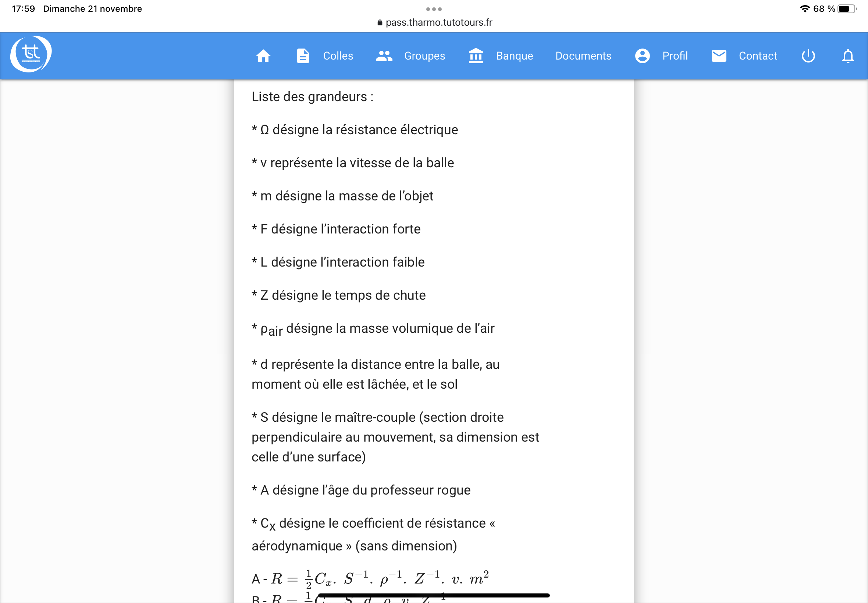This screenshot has width=868, height=603.
Task: Tap the battery status indicator
Action: click(x=846, y=9)
